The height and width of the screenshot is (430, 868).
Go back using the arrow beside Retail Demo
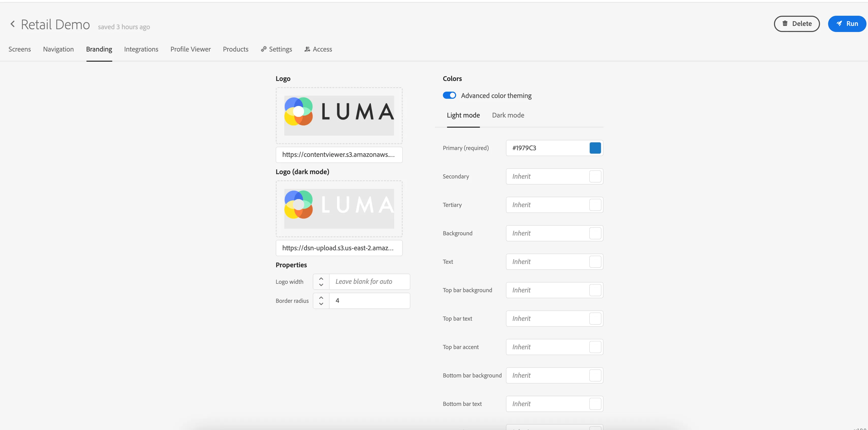12,24
